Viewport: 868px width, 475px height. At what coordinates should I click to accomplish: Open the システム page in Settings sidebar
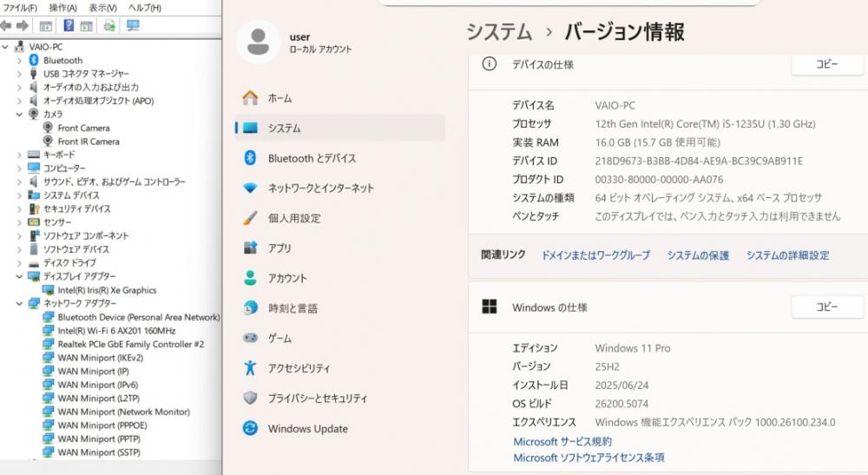(x=340, y=128)
